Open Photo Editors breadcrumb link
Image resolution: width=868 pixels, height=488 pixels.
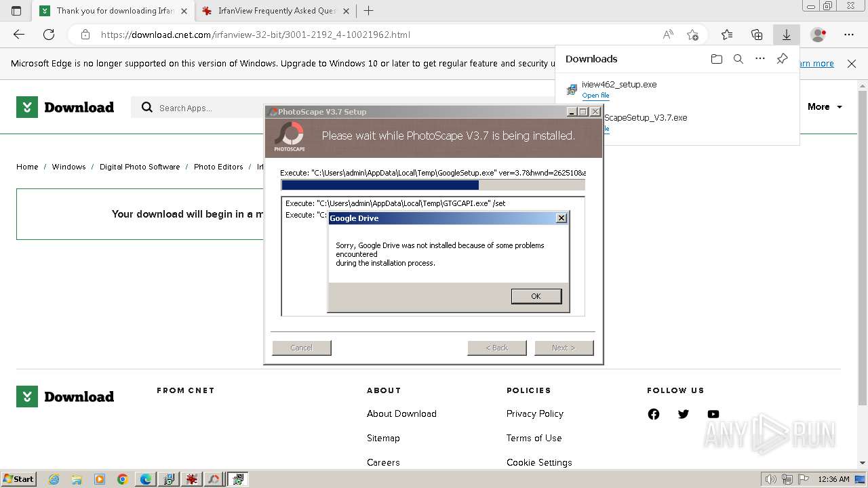click(218, 167)
